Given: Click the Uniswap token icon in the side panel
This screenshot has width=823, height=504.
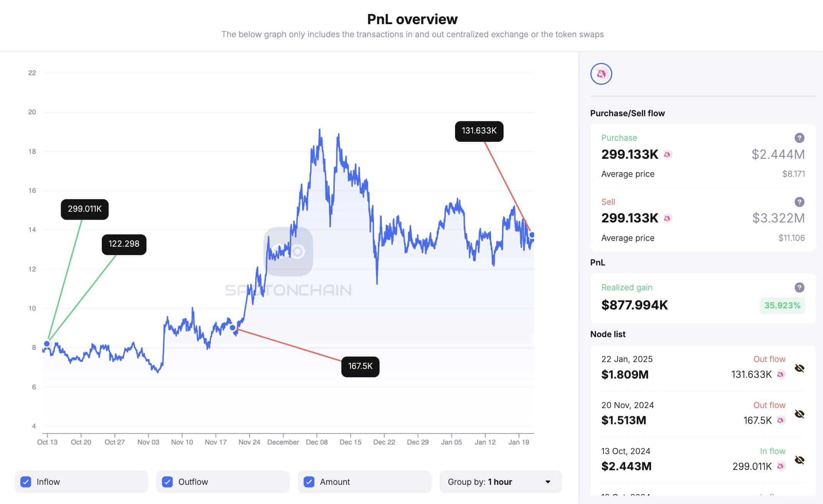Looking at the screenshot, I should pos(601,74).
